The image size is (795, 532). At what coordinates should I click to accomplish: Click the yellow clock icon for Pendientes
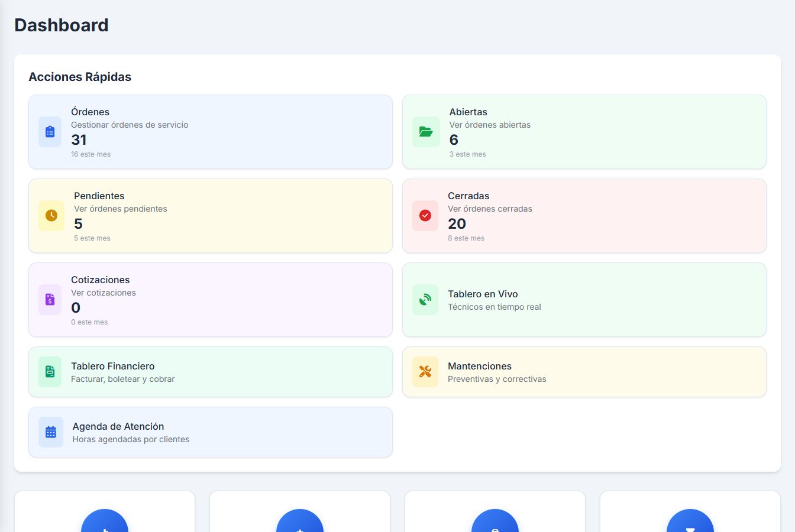click(x=51, y=216)
